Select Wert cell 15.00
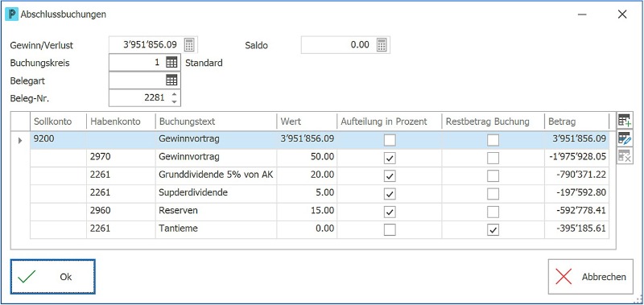The width and height of the screenshot is (644, 305). (307, 211)
